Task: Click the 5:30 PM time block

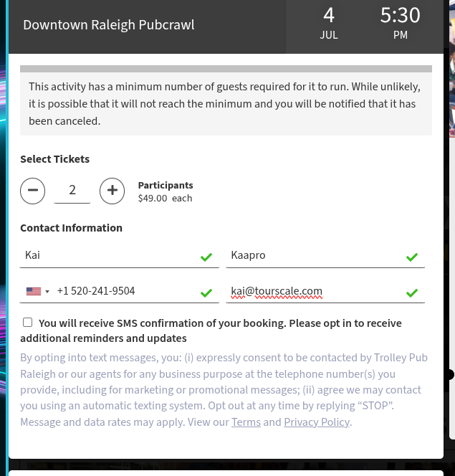Action: (401, 24)
